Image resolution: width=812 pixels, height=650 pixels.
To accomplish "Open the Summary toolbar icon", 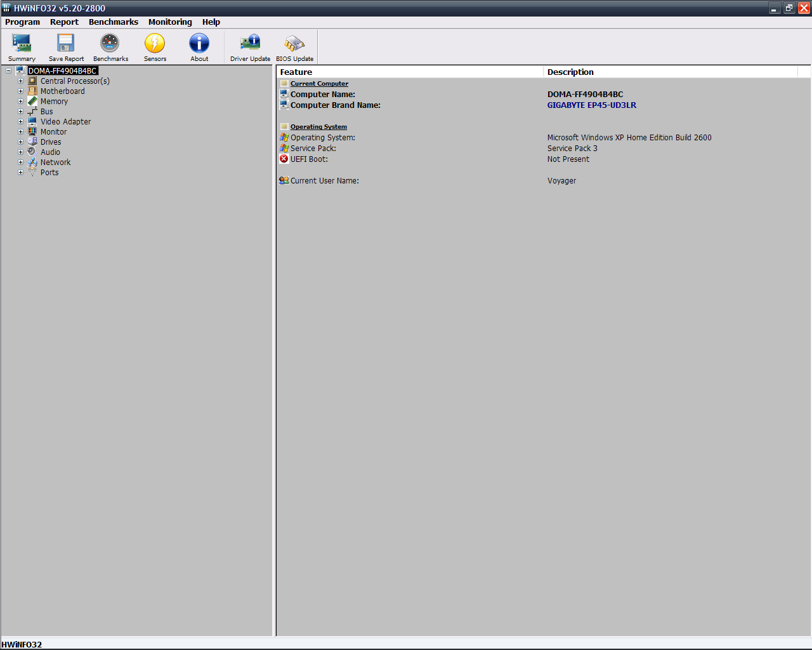I will point(22,47).
